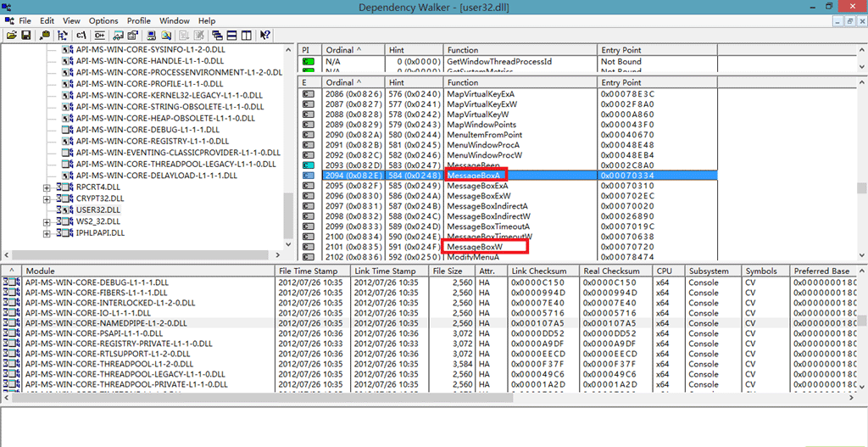Select USER32.DLL in the module tree
868x447 pixels.
[x=98, y=210]
